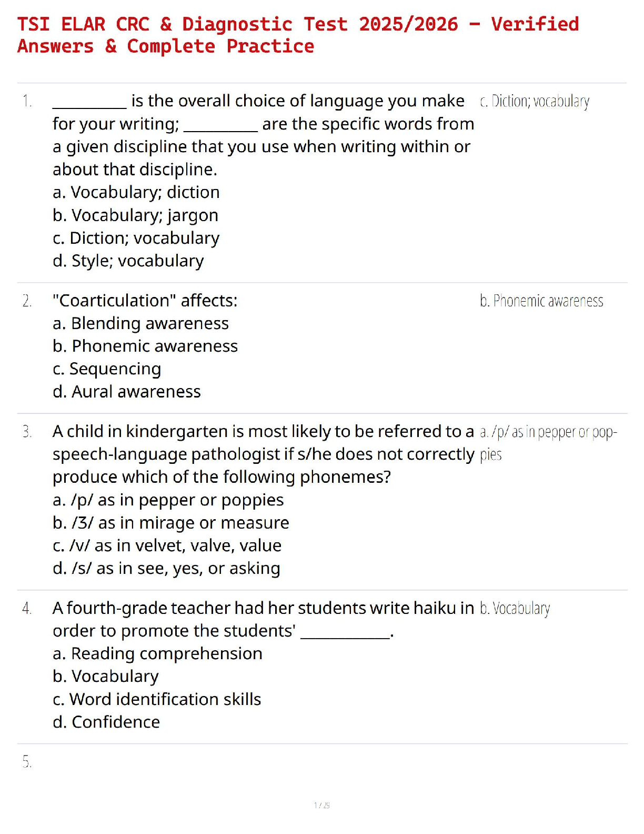Select option 'a. Reading comprehension'
This screenshot has width=644, height=834.
[157, 653]
